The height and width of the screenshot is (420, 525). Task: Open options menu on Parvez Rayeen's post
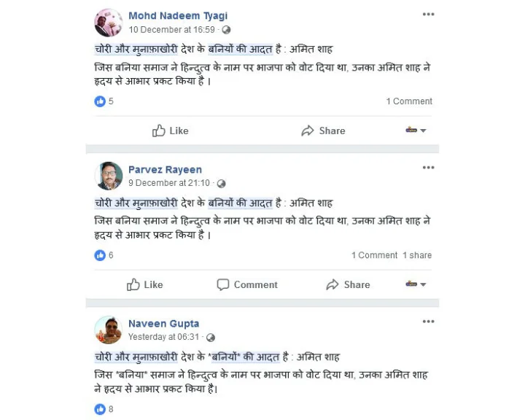click(428, 168)
